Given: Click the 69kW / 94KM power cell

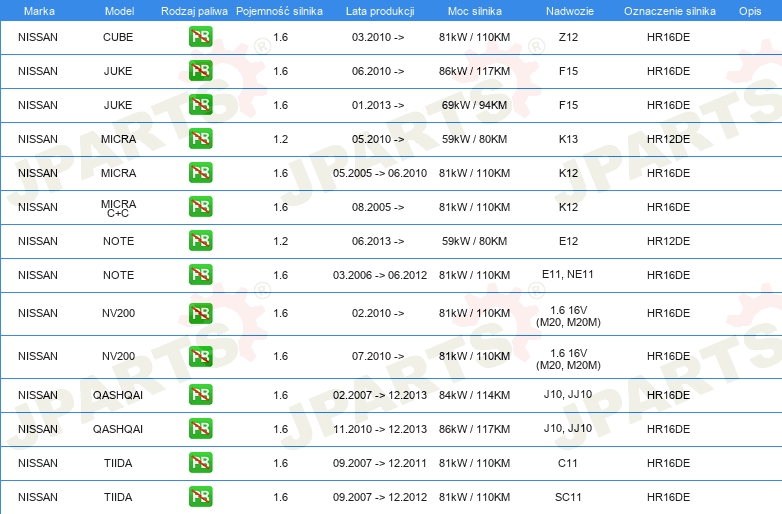Looking at the screenshot, I should [x=474, y=105].
